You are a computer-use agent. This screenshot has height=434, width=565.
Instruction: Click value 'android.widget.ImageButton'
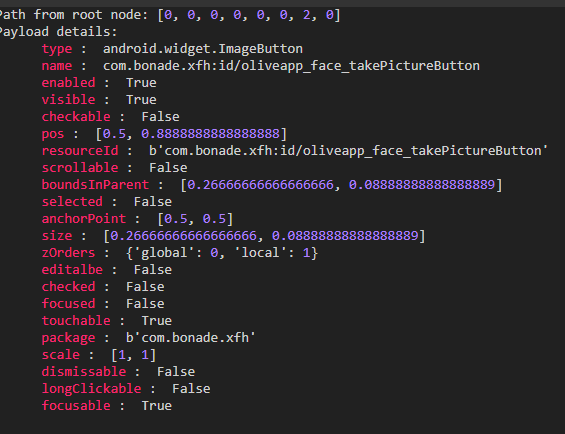point(203,49)
